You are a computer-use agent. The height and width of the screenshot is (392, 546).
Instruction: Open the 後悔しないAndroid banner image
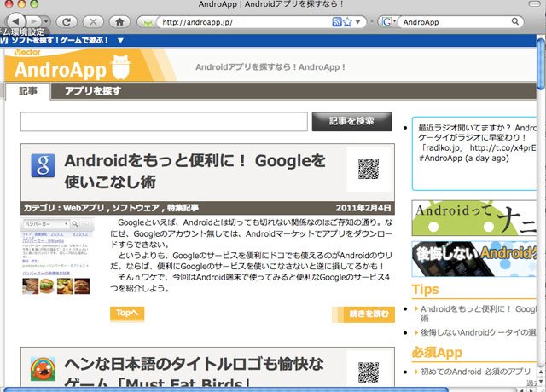[474, 259]
